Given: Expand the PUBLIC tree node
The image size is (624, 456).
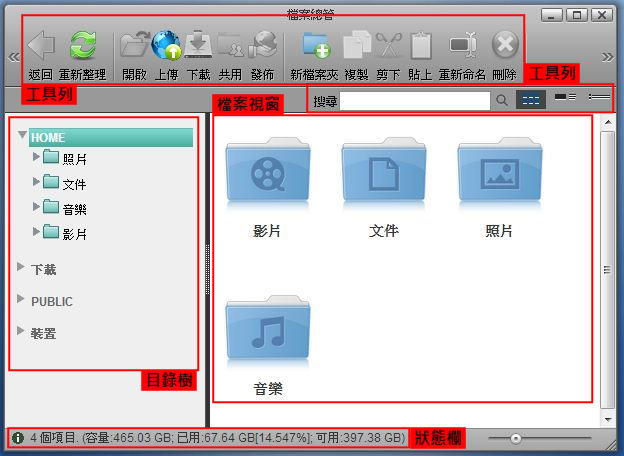Looking at the screenshot, I should (22, 300).
